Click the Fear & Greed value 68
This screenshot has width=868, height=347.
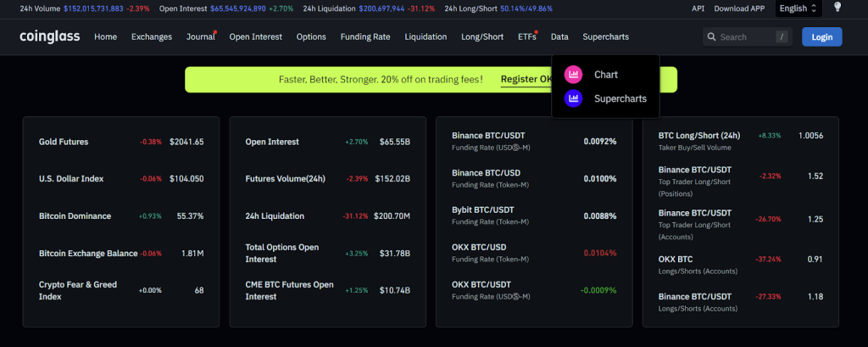pos(198,290)
